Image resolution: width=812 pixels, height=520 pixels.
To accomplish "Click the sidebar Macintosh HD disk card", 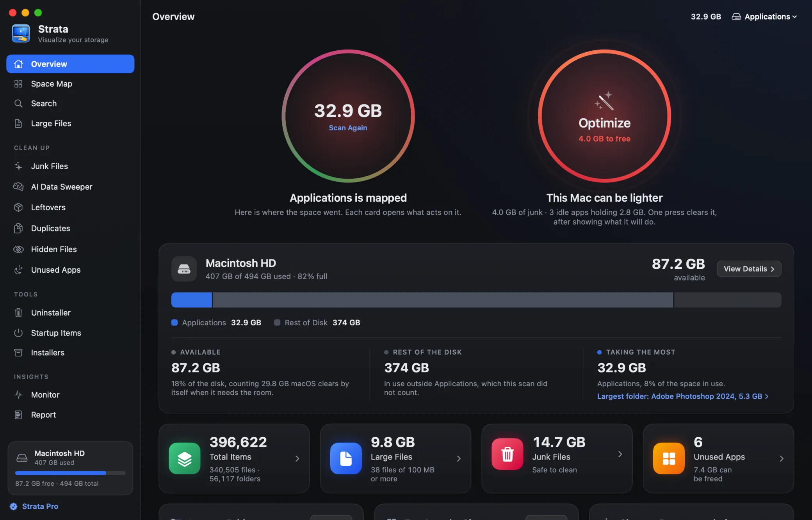I will pos(70,468).
